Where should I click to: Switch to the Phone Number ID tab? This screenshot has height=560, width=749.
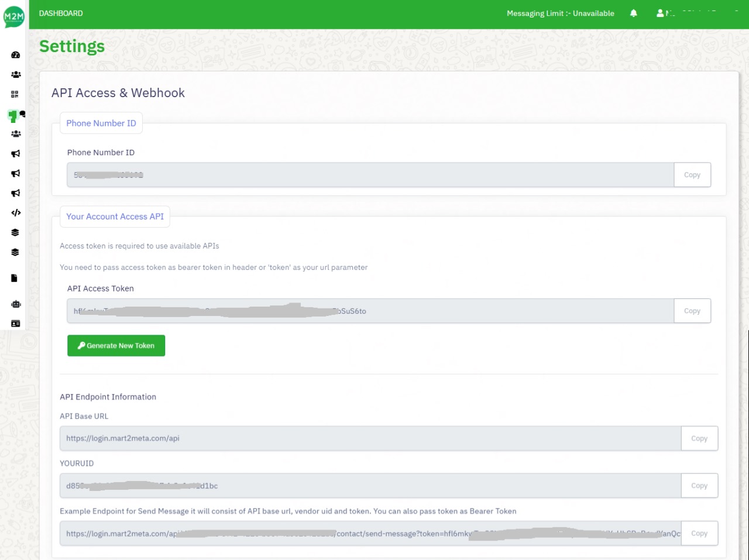[101, 123]
